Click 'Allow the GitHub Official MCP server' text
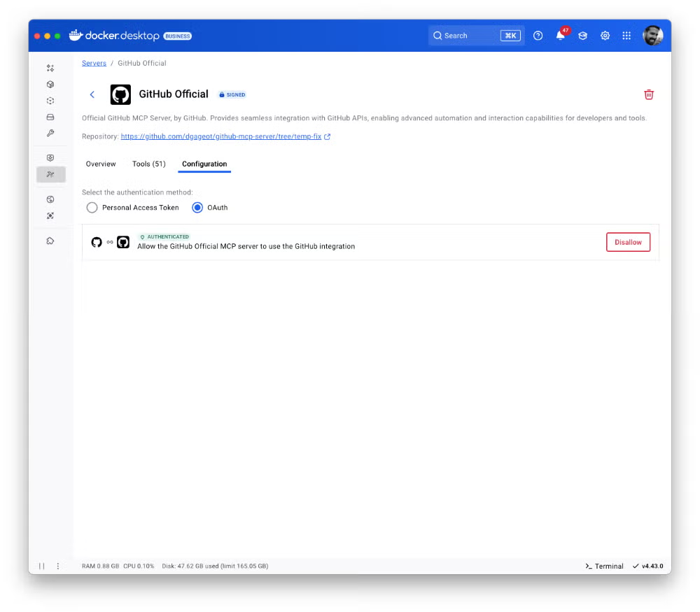The width and height of the screenshot is (700, 612). point(246,246)
